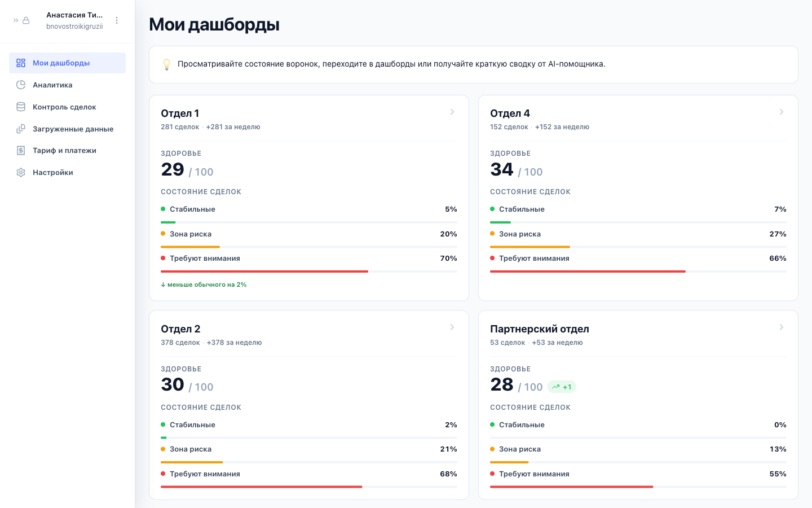Click health score 29 in Отдел 1
The height and width of the screenshot is (508, 812).
pos(173,169)
